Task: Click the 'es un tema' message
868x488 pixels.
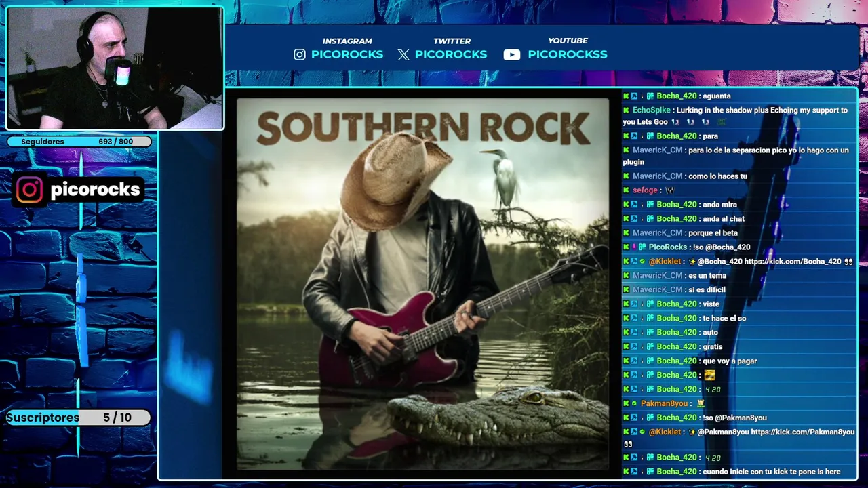Action: pos(707,276)
